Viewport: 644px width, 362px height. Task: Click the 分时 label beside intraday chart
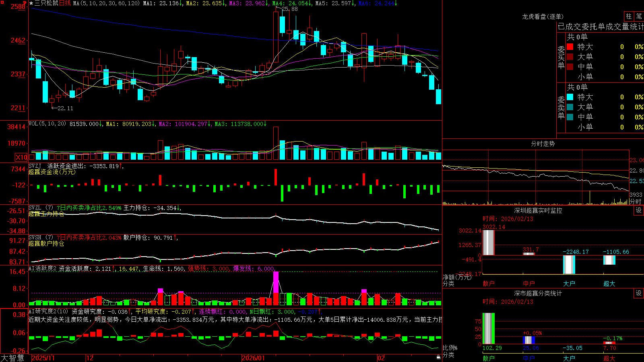[x=636, y=202]
